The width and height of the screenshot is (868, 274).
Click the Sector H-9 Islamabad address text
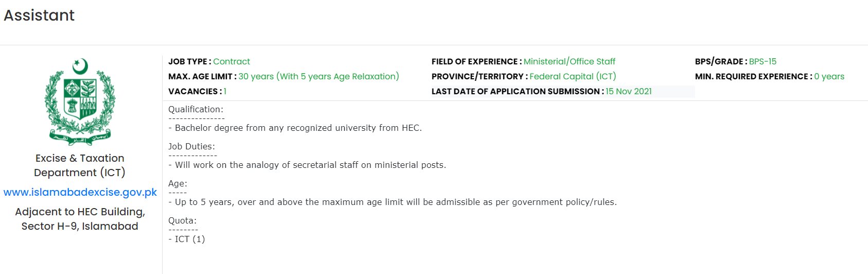[80, 226]
